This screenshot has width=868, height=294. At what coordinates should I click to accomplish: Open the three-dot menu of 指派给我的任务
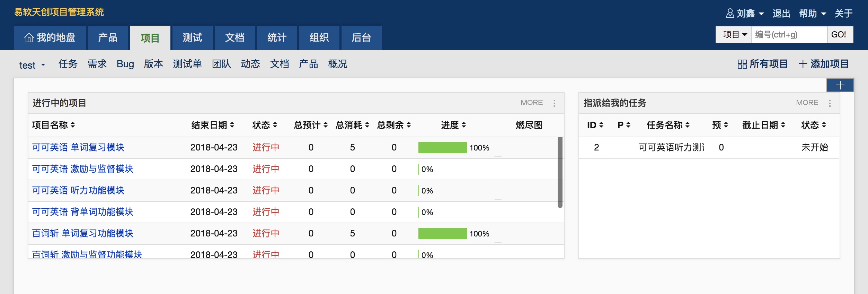point(830,103)
